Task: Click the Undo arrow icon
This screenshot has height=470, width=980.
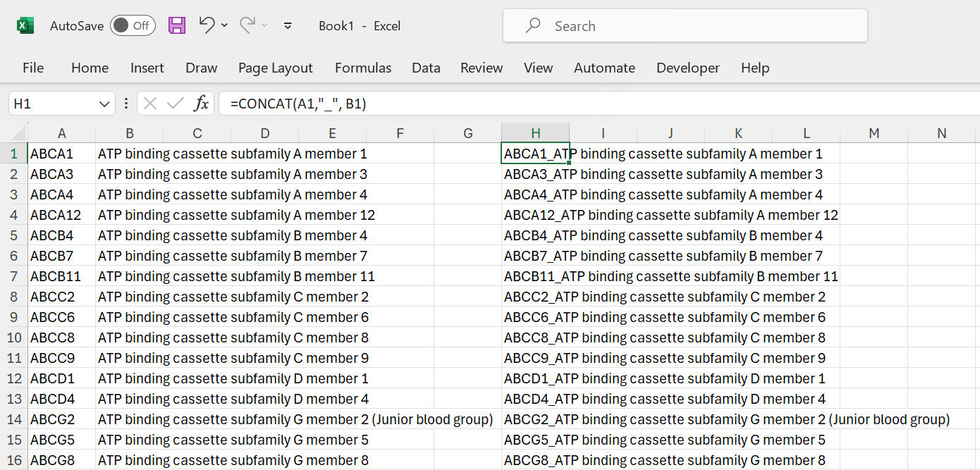Action: 207,25
